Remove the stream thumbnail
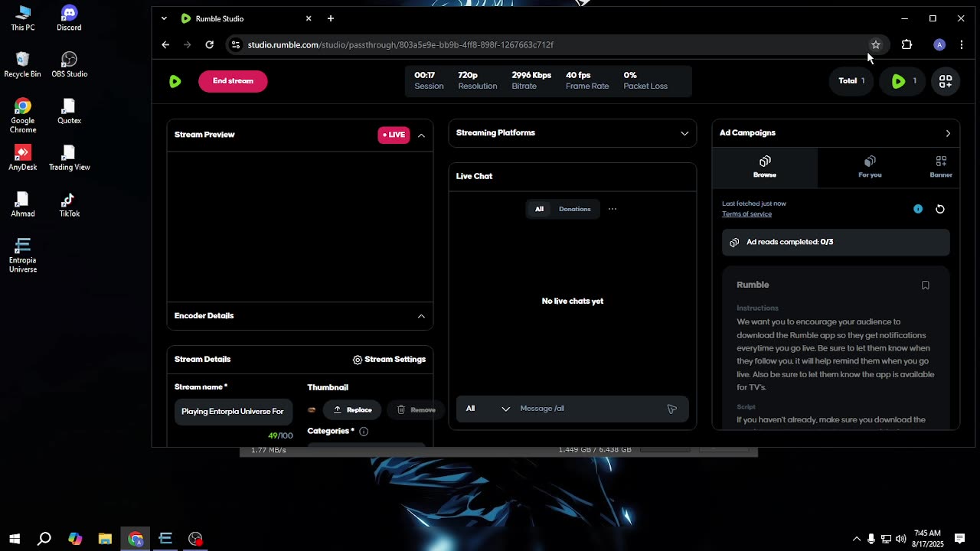 416,410
